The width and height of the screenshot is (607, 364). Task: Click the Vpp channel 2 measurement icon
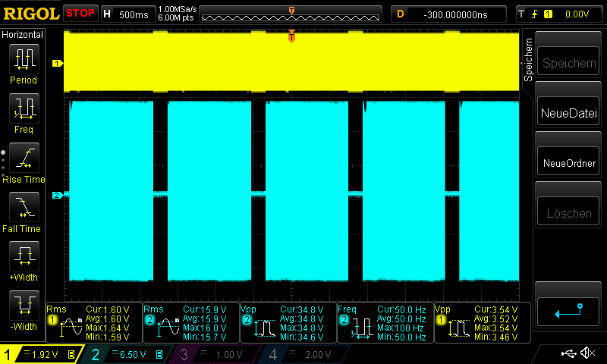265,328
